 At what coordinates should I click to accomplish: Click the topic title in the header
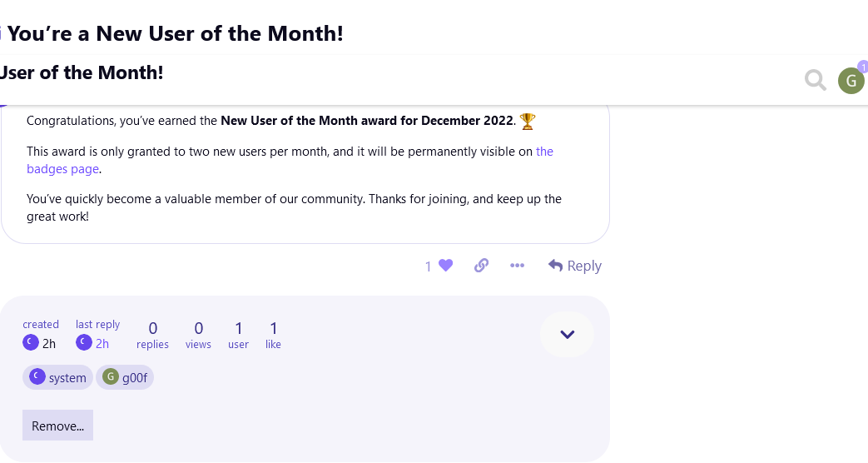(82, 72)
